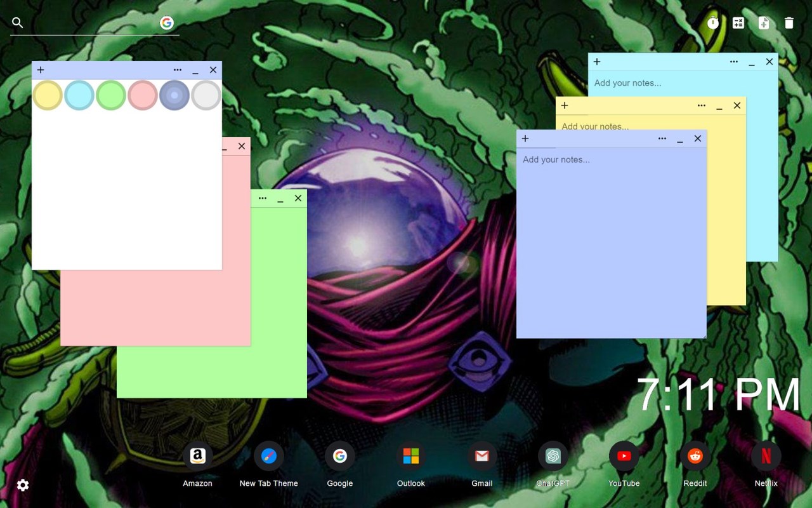Pick the yellow color swatch

[x=48, y=95]
